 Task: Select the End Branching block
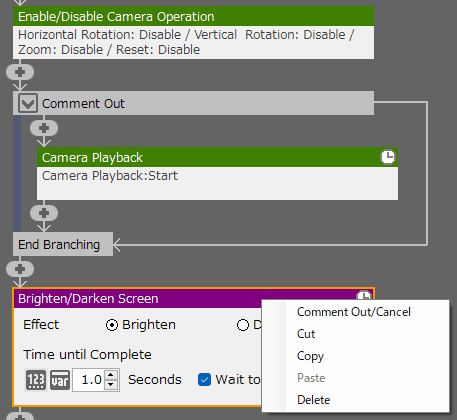coord(63,244)
